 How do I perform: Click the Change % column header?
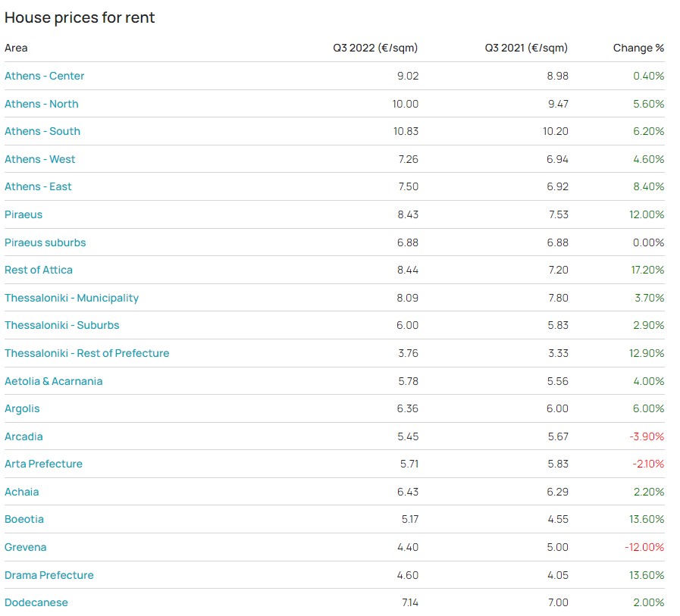[x=638, y=48]
